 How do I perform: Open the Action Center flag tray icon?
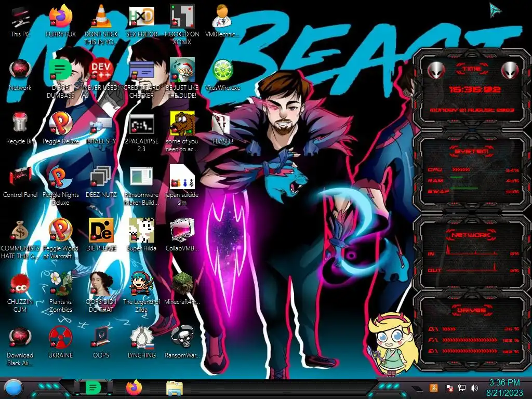click(x=448, y=388)
